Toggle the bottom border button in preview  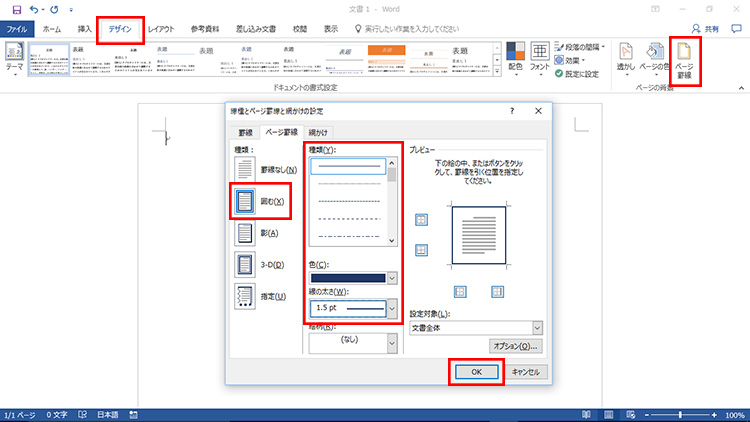pos(421,249)
